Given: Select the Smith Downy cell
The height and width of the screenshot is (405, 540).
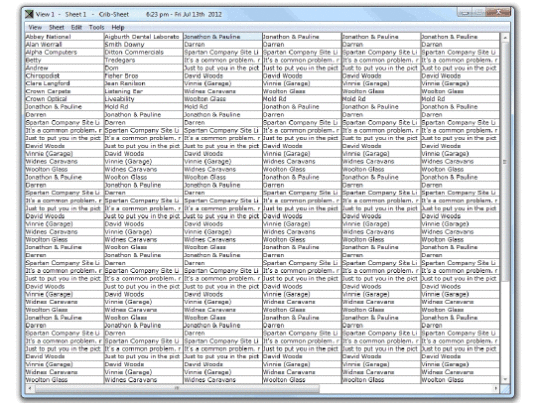Looking at the screenshot, I should pos(143,44).
